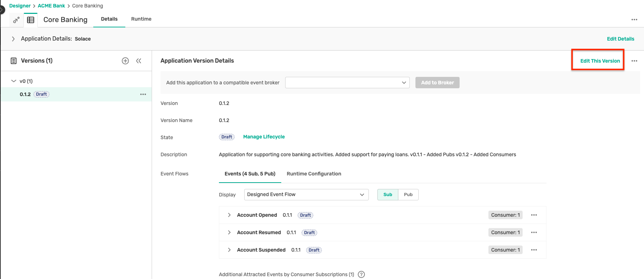Open Account Opened event options menu
This screenshot has width=644, height=279.
(534, 215)
